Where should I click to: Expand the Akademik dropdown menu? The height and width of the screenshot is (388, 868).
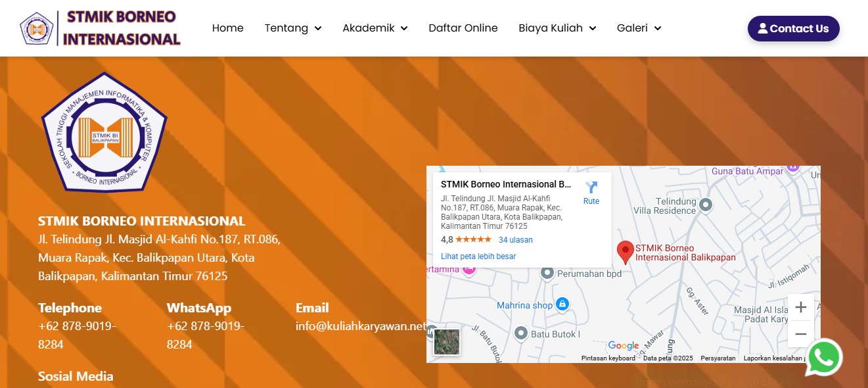click(x=375, y=28)
